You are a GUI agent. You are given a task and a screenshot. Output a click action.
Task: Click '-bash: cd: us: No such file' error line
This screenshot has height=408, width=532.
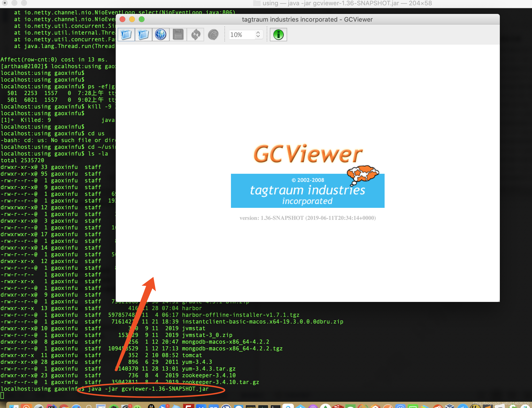point(58,140)
